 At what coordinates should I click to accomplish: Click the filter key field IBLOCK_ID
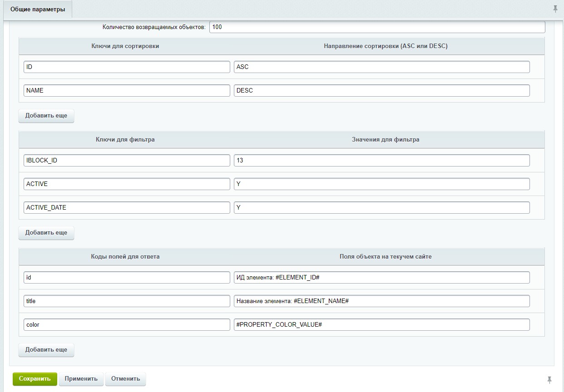point(127,160)
